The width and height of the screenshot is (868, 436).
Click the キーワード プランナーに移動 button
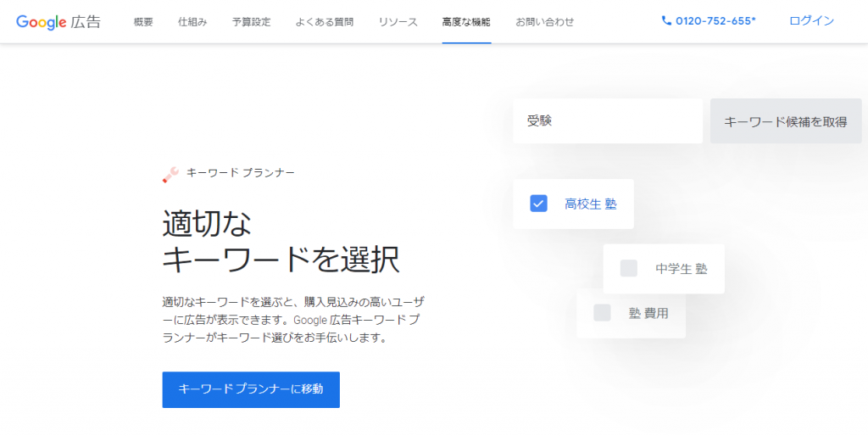251,389
